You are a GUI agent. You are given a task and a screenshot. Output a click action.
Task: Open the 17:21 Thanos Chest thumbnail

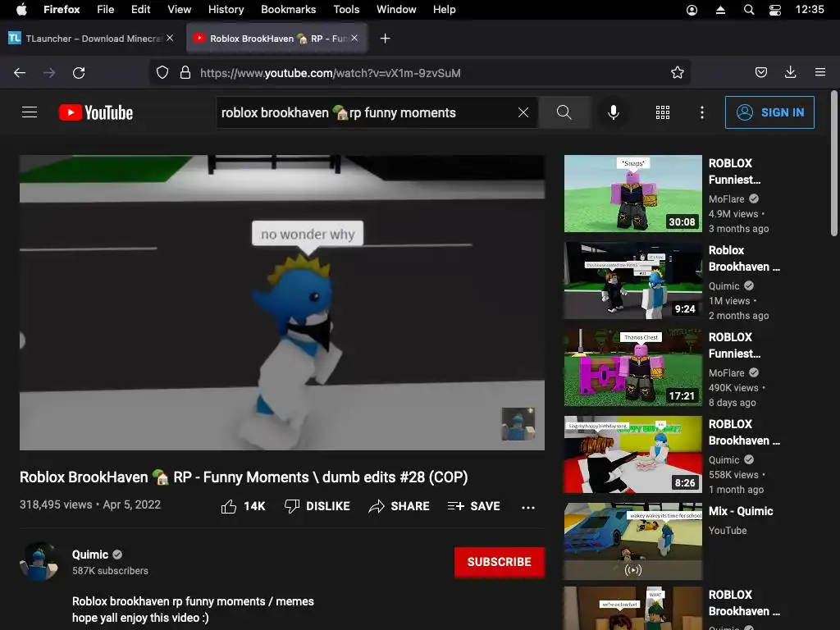point(632,367)
